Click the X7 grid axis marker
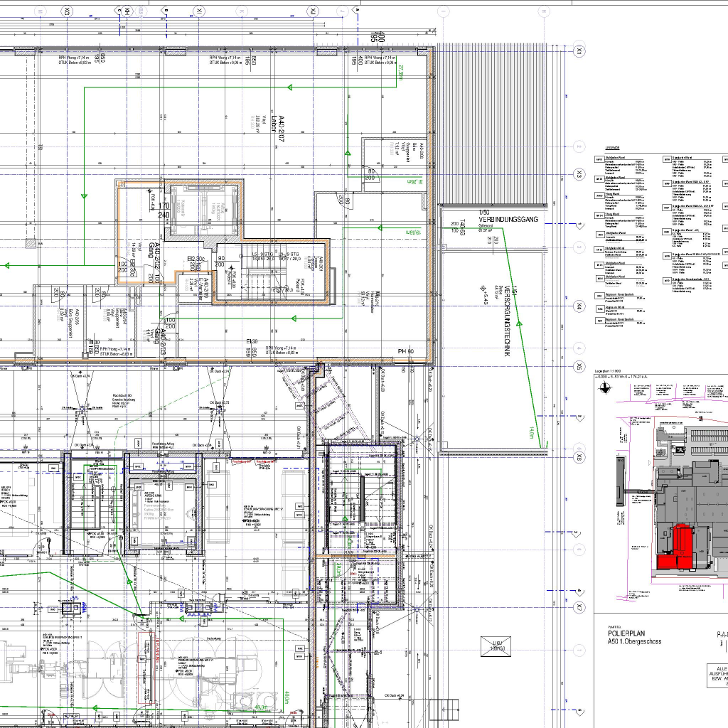The width and height of the screenshot is (728, 728). tap(580, 608)
